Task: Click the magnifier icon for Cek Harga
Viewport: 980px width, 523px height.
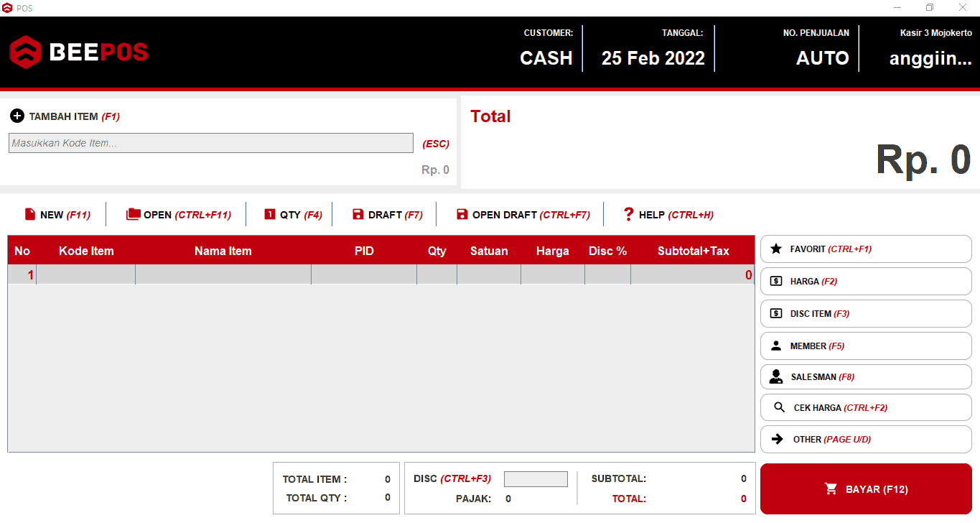Action: tap(780, 408)
